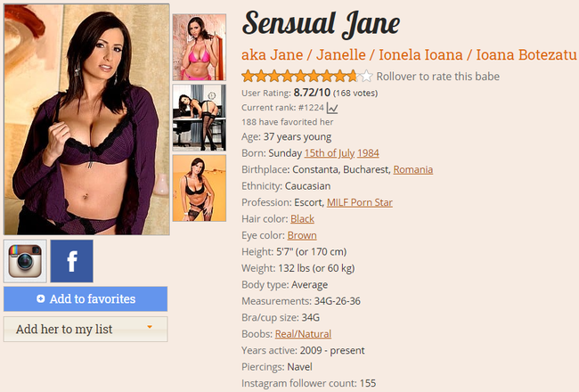Follow the Black hair color link
Screen dimensions: 579x392
point(303,219)
